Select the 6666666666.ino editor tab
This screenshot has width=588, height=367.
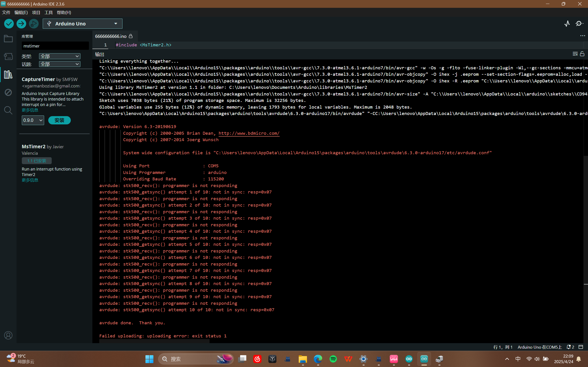tap(111, 36)
